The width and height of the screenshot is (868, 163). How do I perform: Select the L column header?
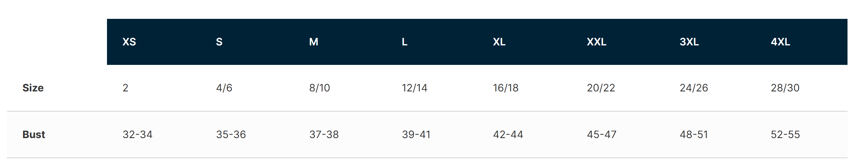click(405, 42)
